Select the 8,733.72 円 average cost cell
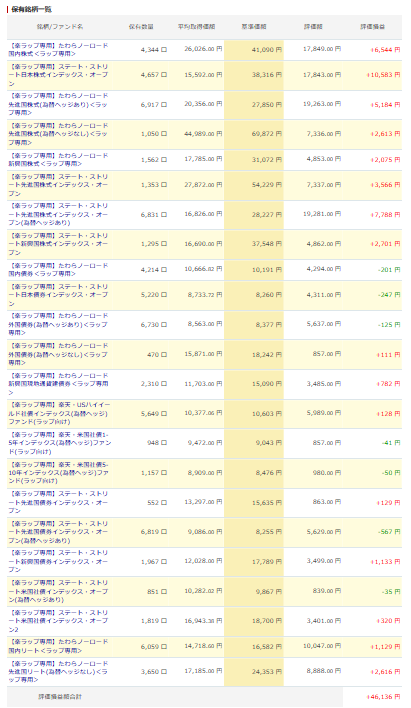411x708 pixels. pos(205,294)
